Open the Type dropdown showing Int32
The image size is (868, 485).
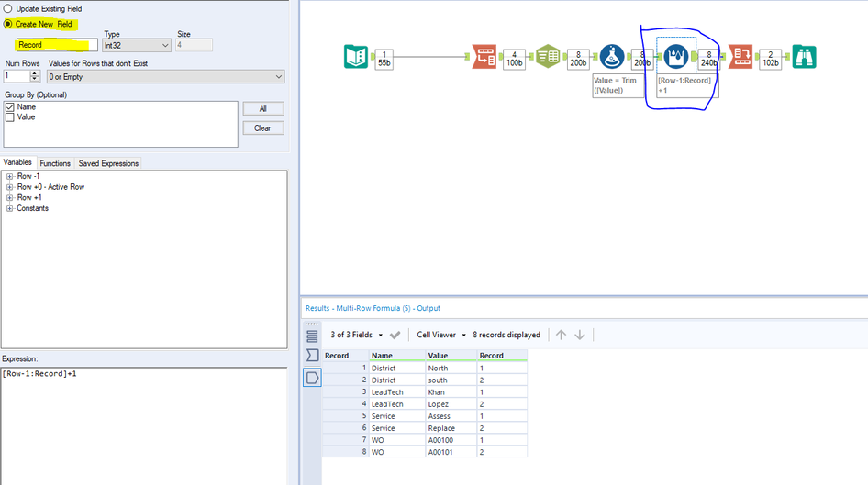[x=136, y=45]
